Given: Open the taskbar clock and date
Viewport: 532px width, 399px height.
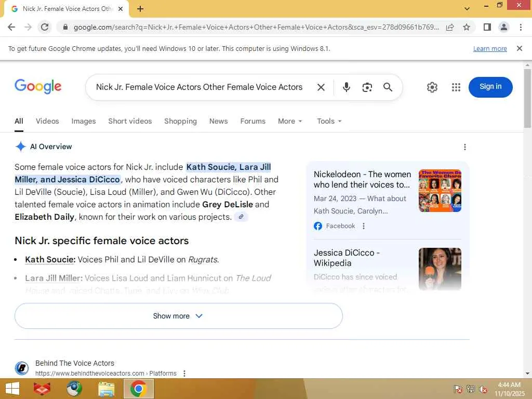Looking at the screenshot, I should tap(509, 389).
